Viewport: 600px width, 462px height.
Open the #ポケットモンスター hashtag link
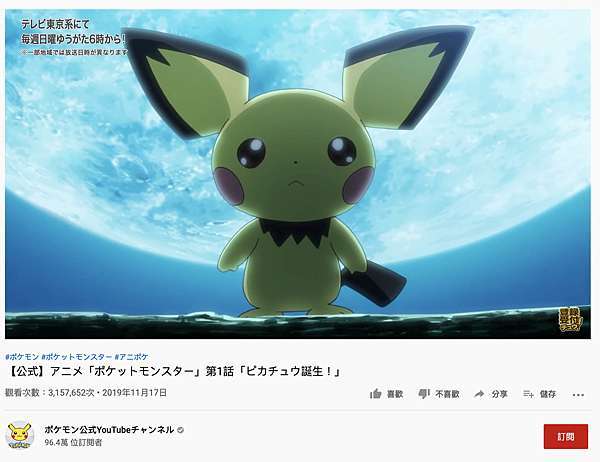[77, 357]
